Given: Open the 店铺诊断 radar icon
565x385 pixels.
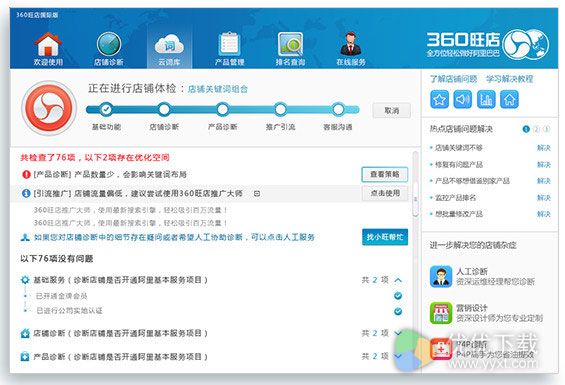Looking at the screenshot, I should click(x=108, y=44).
